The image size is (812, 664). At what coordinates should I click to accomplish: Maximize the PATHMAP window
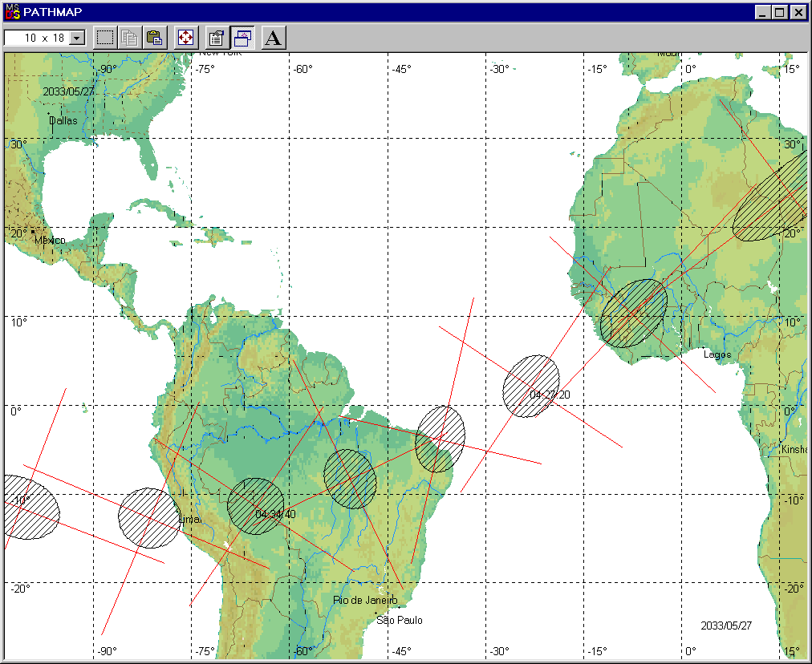pyautogui.click(x=780, y=12)
